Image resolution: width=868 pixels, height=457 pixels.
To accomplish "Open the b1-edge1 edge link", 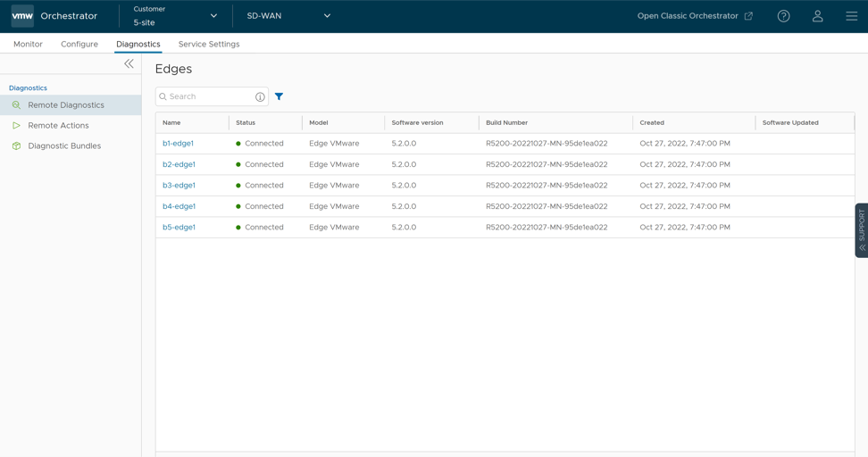I will pos(178,144).
